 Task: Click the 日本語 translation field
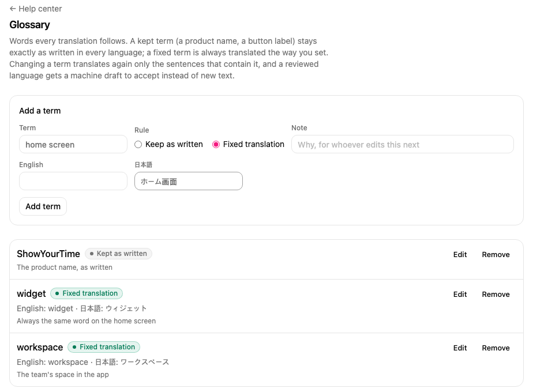tap(189, 181)
